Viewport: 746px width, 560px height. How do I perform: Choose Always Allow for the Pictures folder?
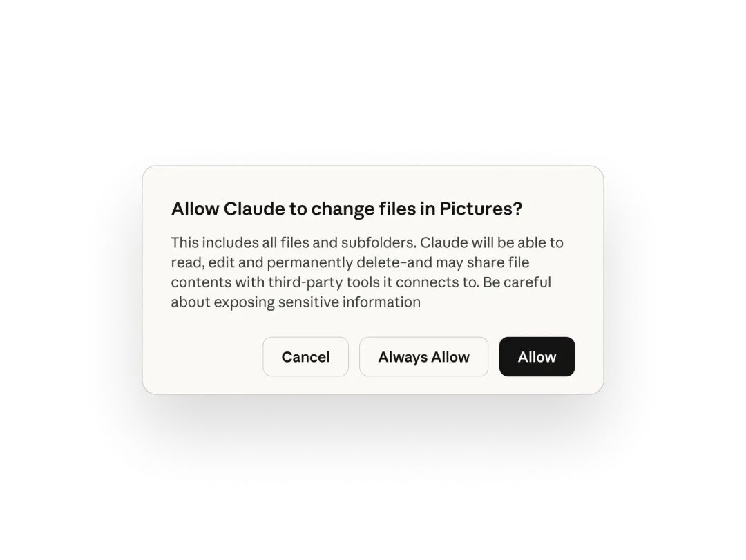click(423, 357)
